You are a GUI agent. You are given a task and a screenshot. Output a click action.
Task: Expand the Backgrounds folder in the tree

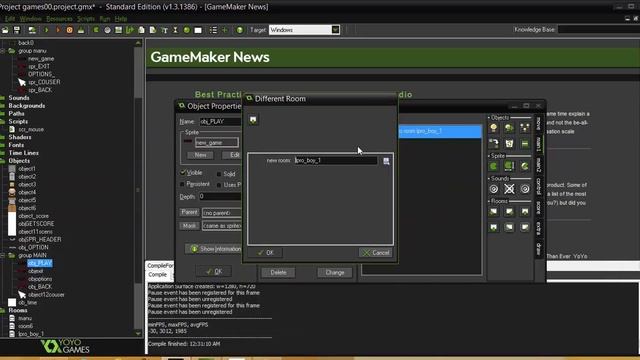click(x=2, y=106)
